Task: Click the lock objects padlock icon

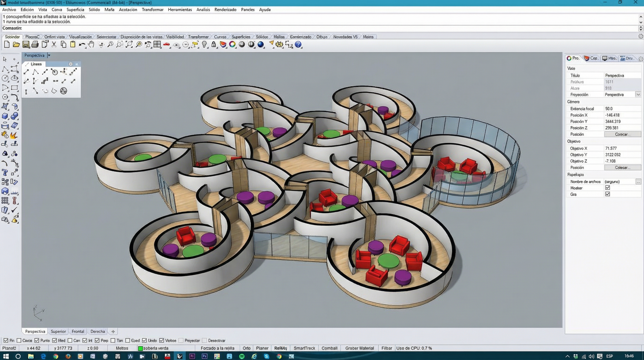Action: coord(213,45)
